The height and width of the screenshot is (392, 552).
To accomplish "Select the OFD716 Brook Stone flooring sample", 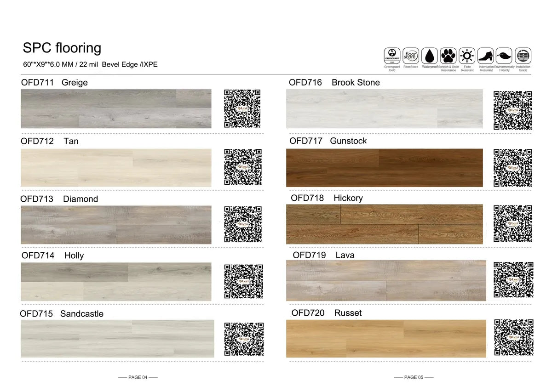I will click(x=385, y=108).
